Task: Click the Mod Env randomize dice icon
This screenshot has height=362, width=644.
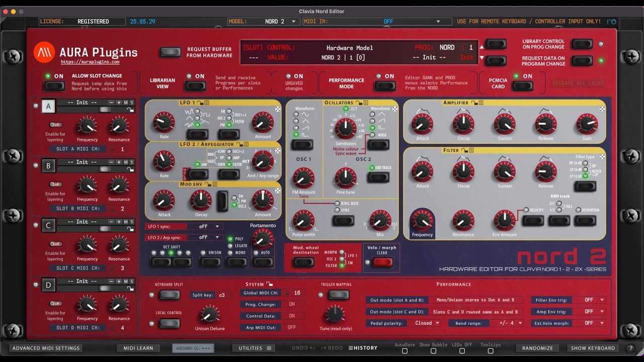Action: (x=278, y=191)
